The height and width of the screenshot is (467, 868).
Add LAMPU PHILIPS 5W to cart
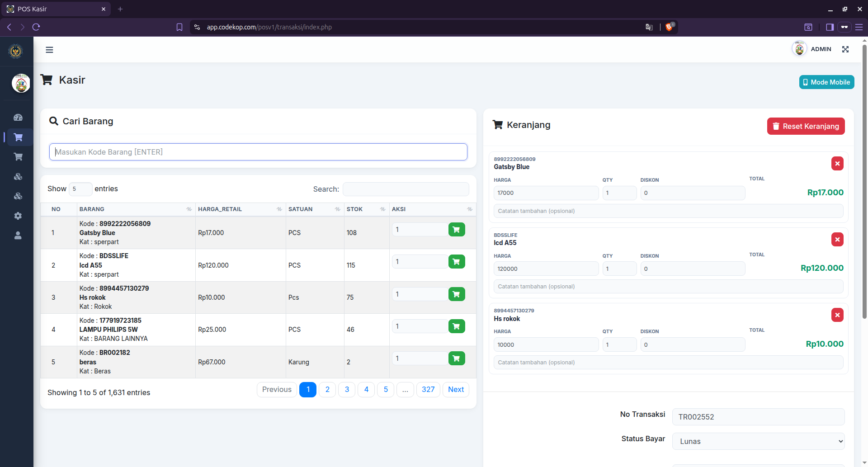(x=457, y=326)
